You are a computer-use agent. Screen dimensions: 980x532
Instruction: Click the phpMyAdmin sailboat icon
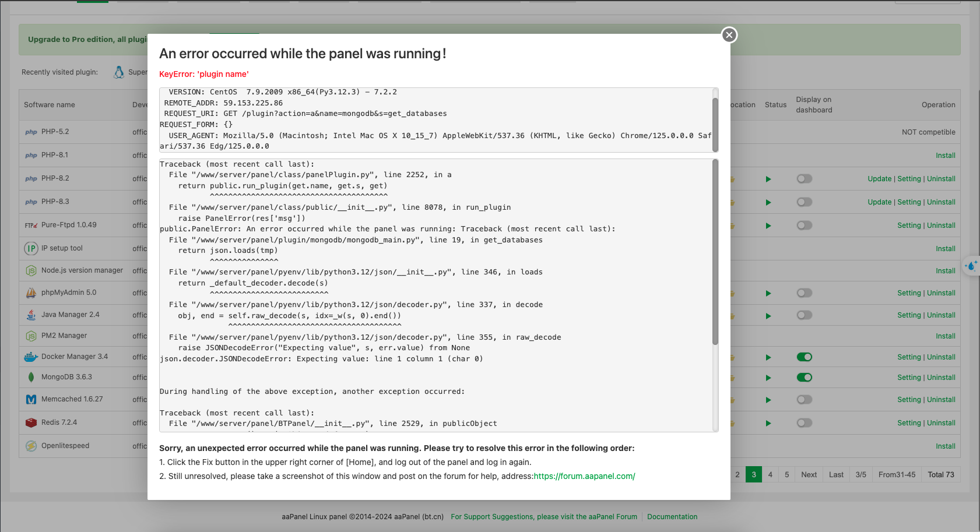point(31,293)
